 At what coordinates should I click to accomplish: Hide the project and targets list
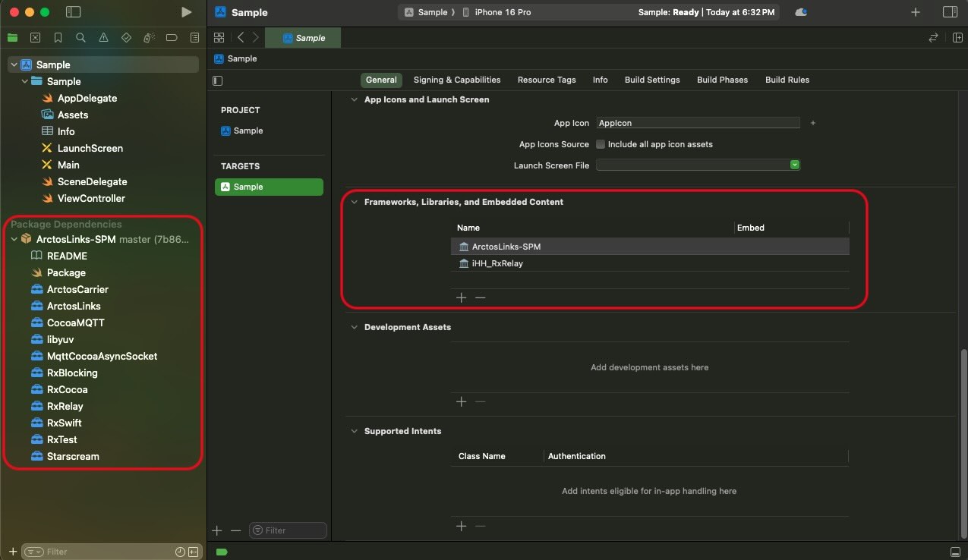[x=218, y=80]
